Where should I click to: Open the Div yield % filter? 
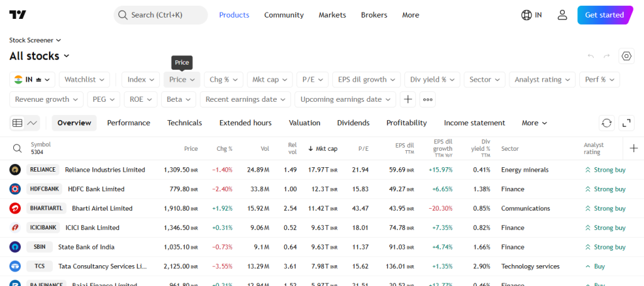point(432,80)
